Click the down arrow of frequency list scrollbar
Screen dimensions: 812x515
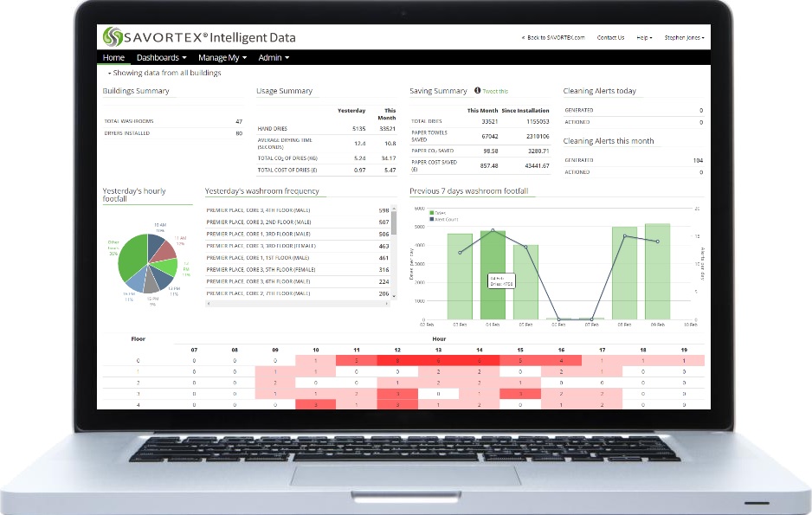coord(394,296)
